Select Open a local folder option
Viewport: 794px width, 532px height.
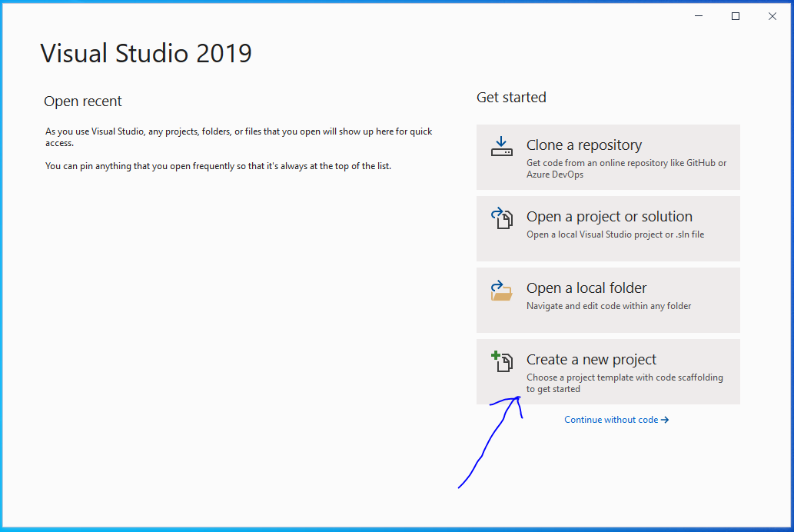coord(608,300)
